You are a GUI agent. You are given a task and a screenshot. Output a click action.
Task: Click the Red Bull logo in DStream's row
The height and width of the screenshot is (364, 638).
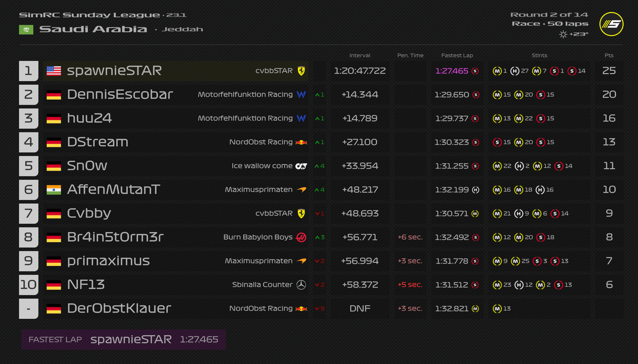click(x=301, y=142)
